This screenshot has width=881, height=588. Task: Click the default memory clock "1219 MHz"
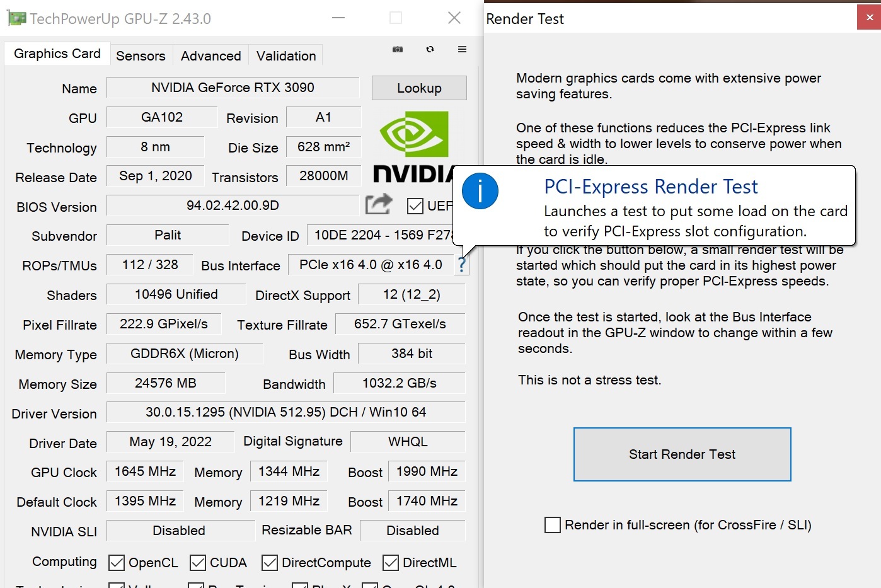click(x=289, y=501)
